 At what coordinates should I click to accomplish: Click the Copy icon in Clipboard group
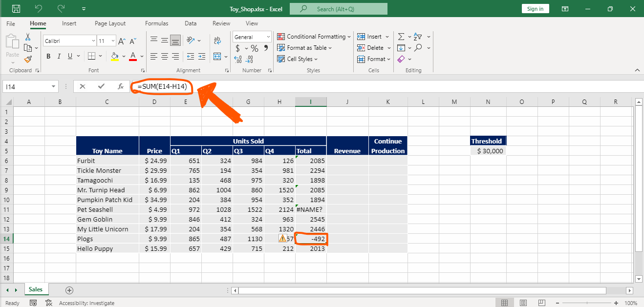coord(28,48)
